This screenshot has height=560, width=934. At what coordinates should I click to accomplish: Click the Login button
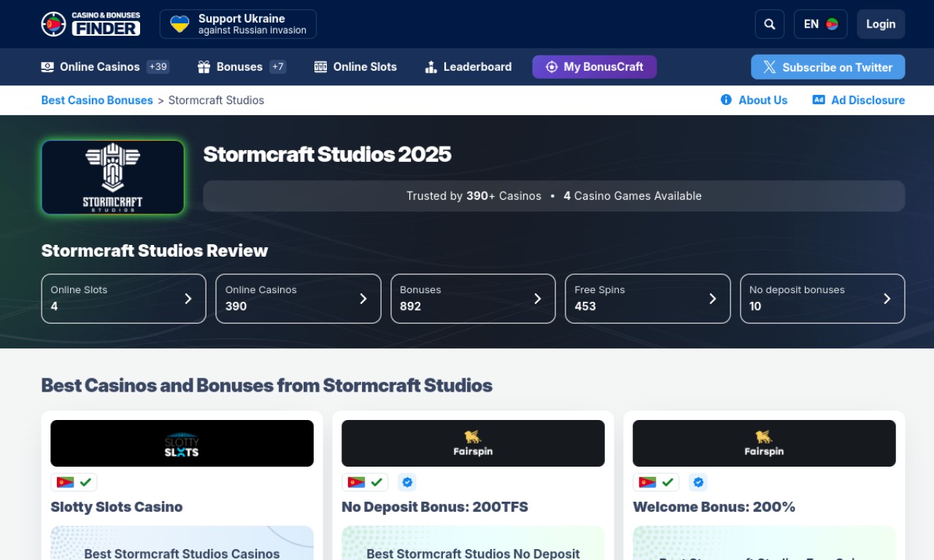coord(880,24)
